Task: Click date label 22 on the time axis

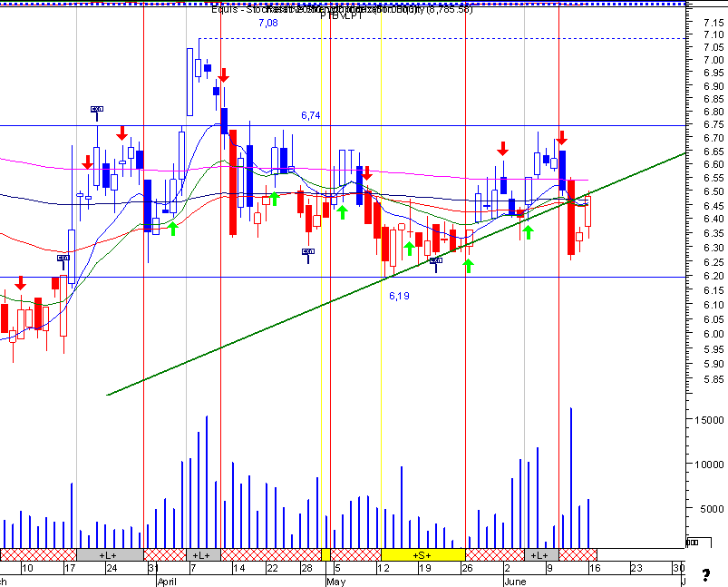Action: pos(273,568)
